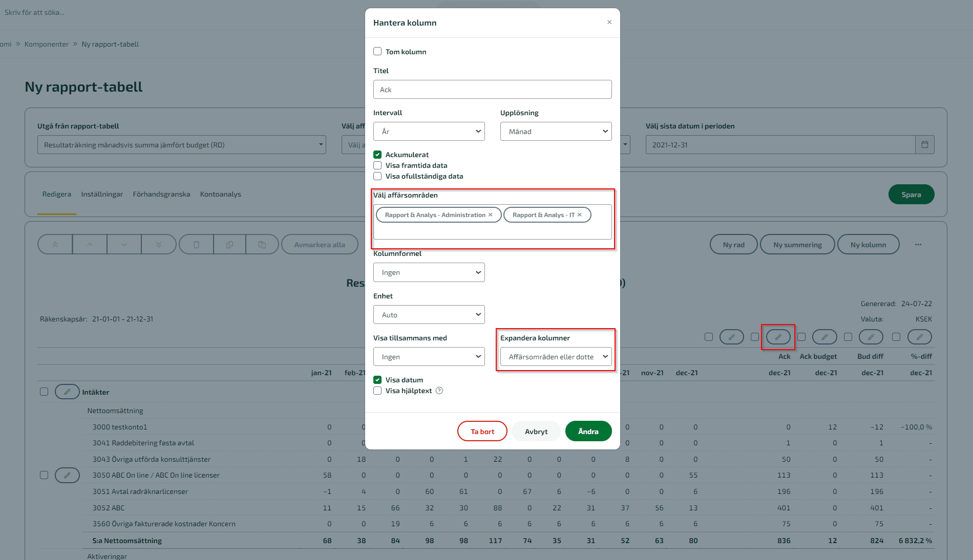Toggle the Tom kolumn checkbox
Screen dimensions: 973x560
[377, 51]
